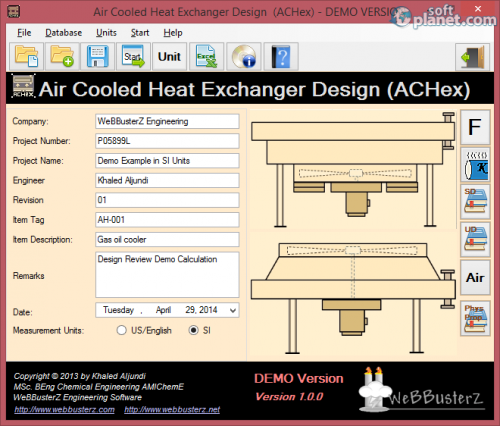
Task: Click the induced draft exchanger diagram
Action: (353, 298)
